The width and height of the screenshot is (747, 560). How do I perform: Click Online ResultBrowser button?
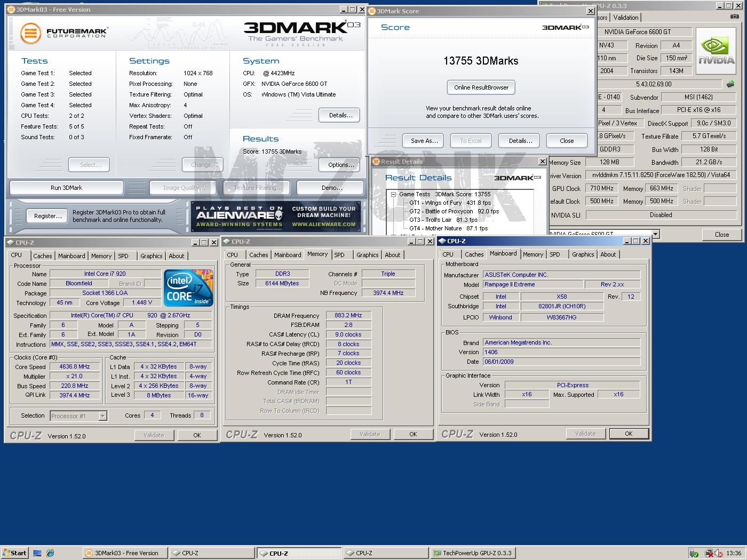pos(481,87)
